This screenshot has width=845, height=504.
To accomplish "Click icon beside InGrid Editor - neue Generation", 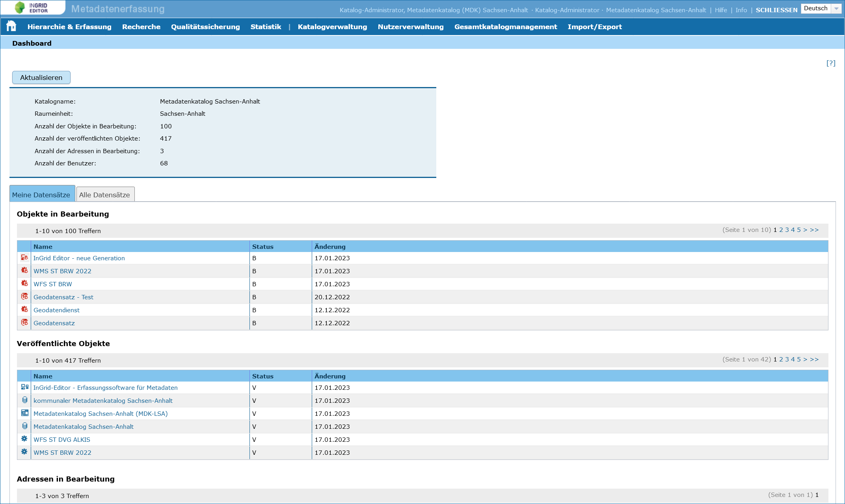I will tap(24, 258).
